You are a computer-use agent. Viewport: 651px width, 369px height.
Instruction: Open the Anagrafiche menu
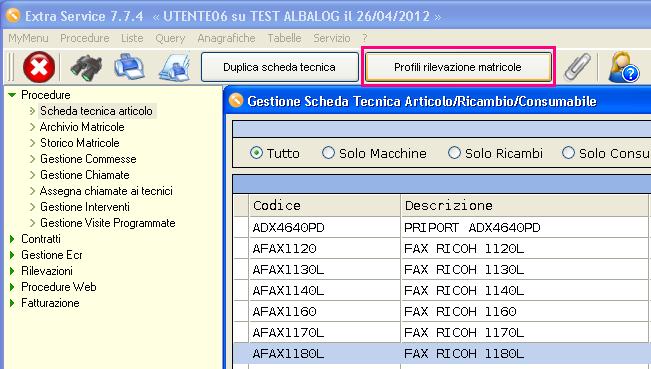(x=226, y=38)
